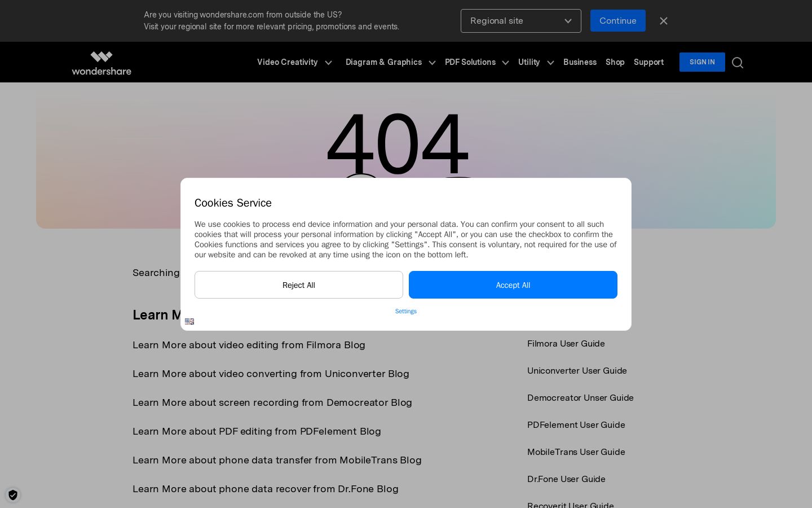The height and width of the screenshot is (508, 812).
Task: Open the Support page
Action: point(648,62)
